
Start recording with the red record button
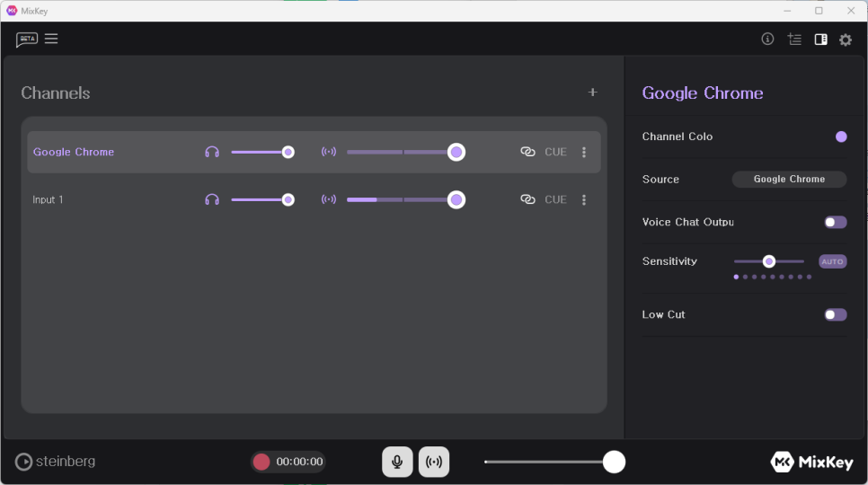pos(261,462)
